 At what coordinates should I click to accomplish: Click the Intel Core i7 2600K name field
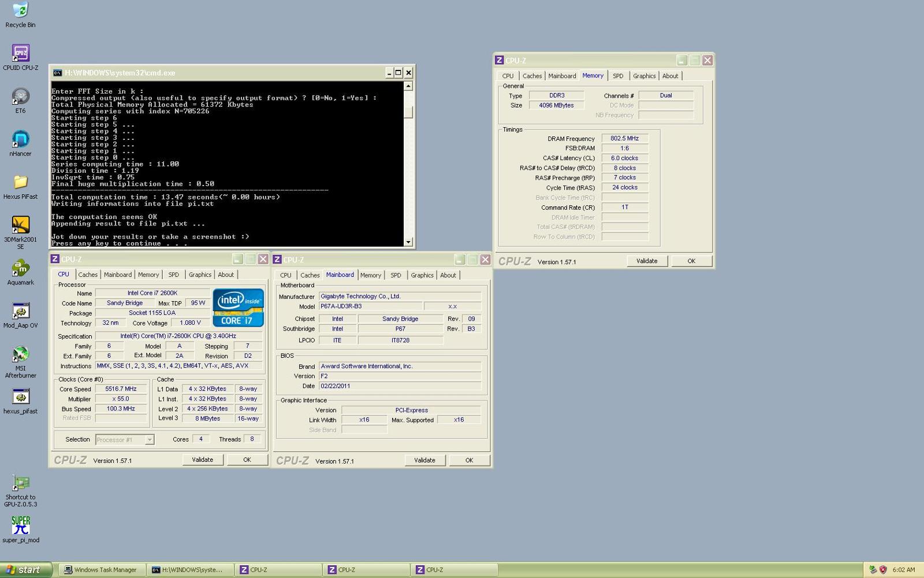pos(152,293)
